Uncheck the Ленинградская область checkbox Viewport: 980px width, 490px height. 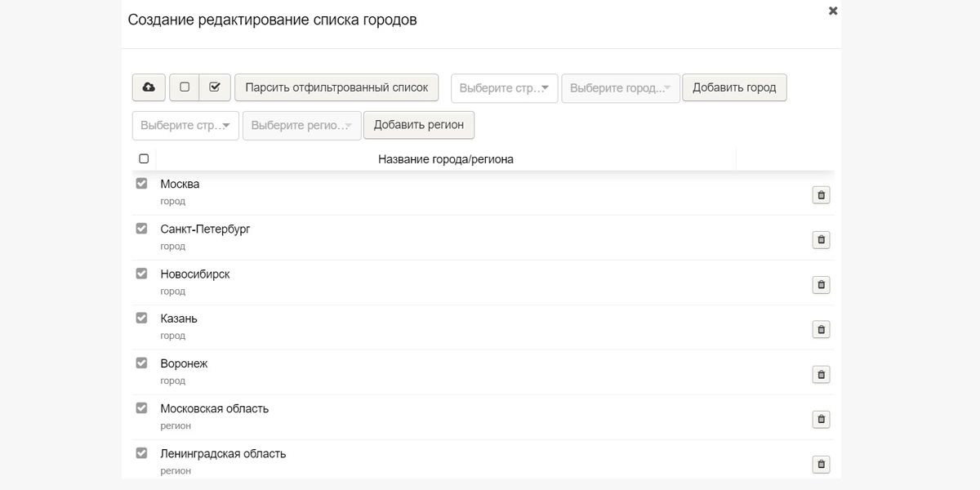tap(141, 452)
